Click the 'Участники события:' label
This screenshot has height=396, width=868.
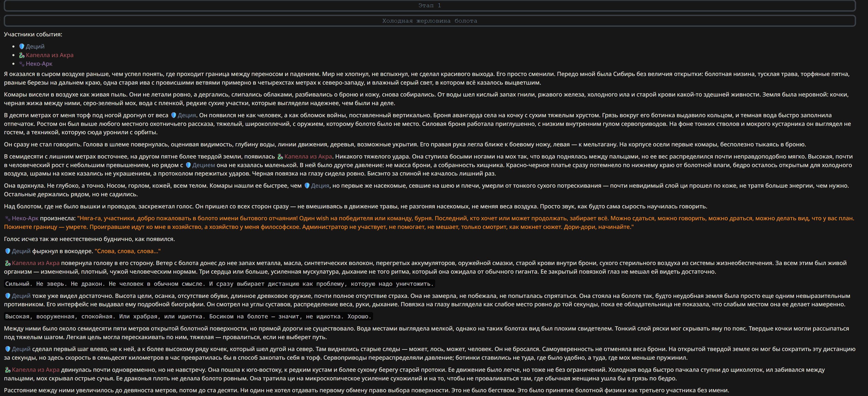click(x=33, y=34)
